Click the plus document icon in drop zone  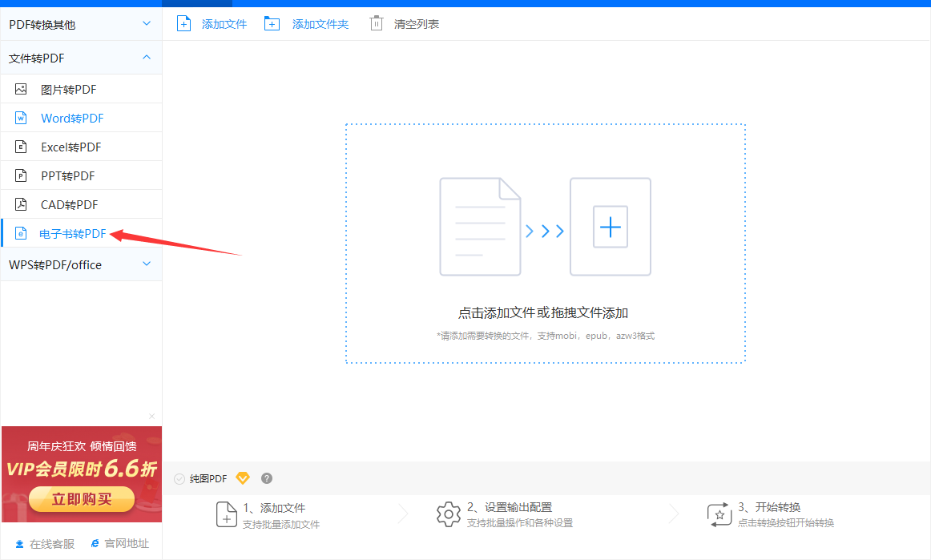(x=611, y=227)
